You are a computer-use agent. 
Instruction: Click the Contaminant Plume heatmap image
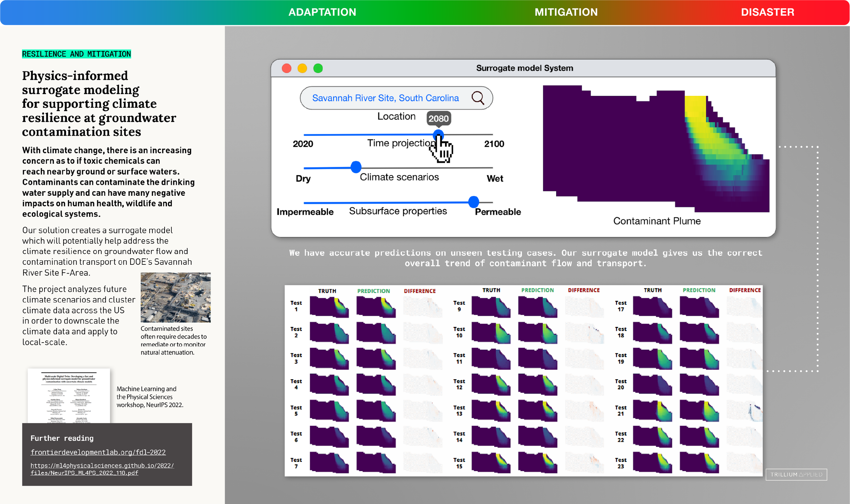tap(656, 149)
